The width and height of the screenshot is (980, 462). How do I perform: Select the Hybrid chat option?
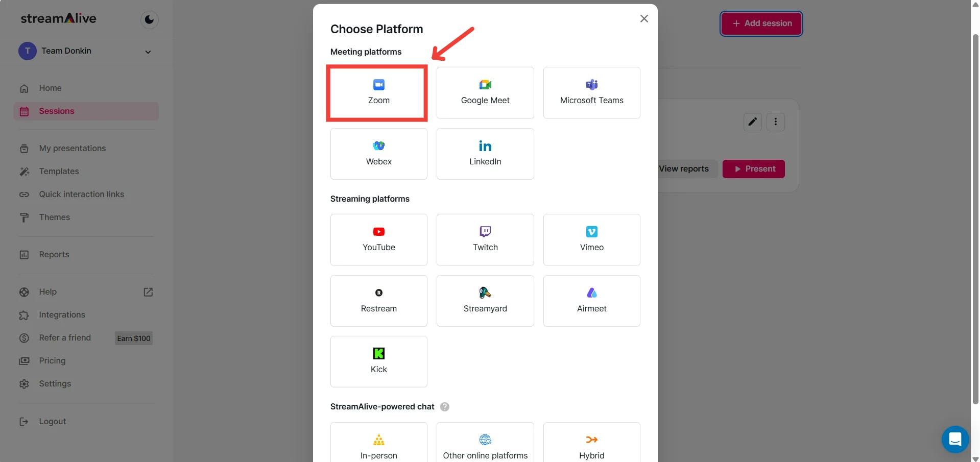pos(591,443)
